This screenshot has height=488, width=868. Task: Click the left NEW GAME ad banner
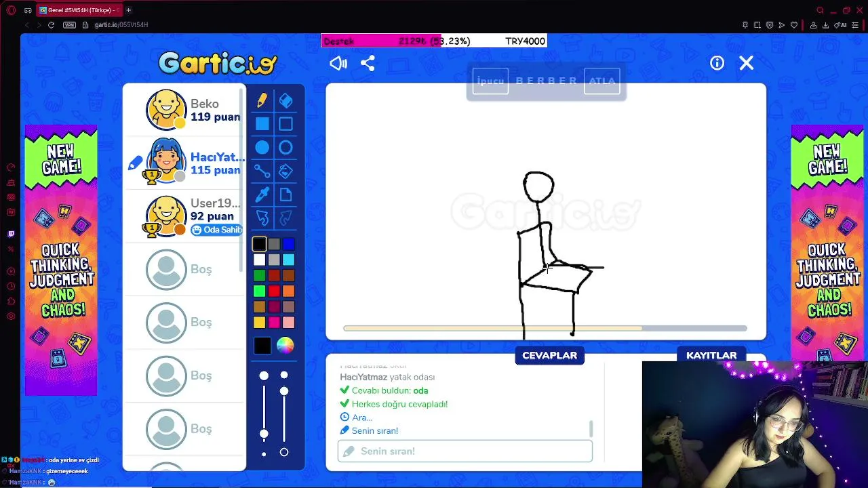tap(61, 260)
